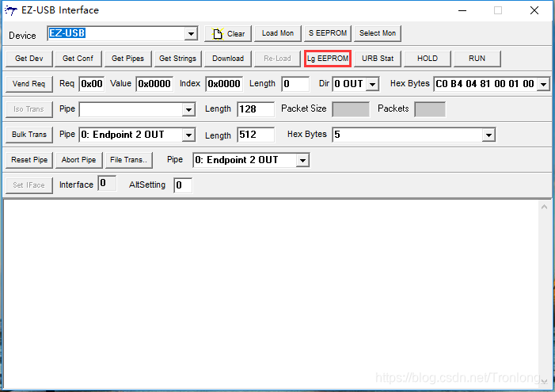555x392 pixels.
Task: Click inside the empty output log area
Action: 271,294
